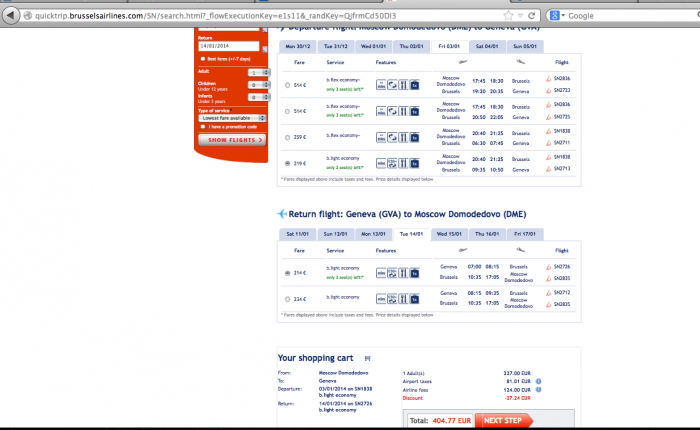Viewport: 700px width, 430px height.
Task: Click miles icon in the SN2725 row
Action: click(x=381, y=111)
